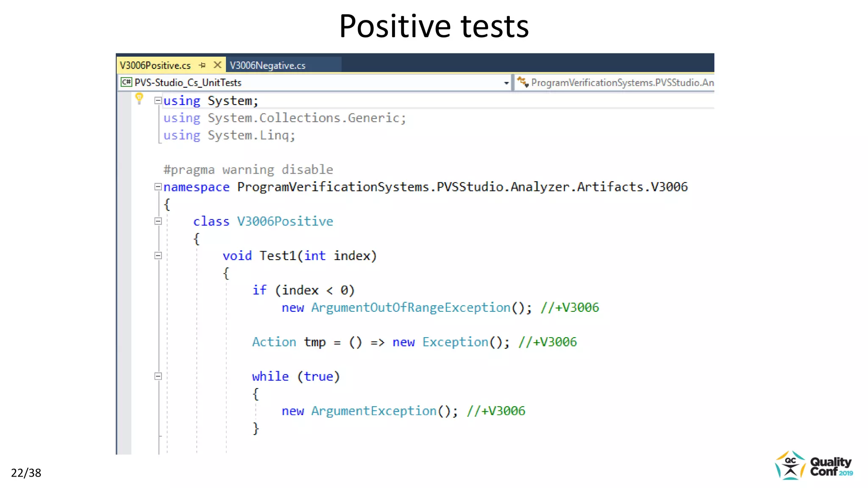Click the 'if (index < 0)' condition
This screenshot has height=488, width=868.
(303, 290)
